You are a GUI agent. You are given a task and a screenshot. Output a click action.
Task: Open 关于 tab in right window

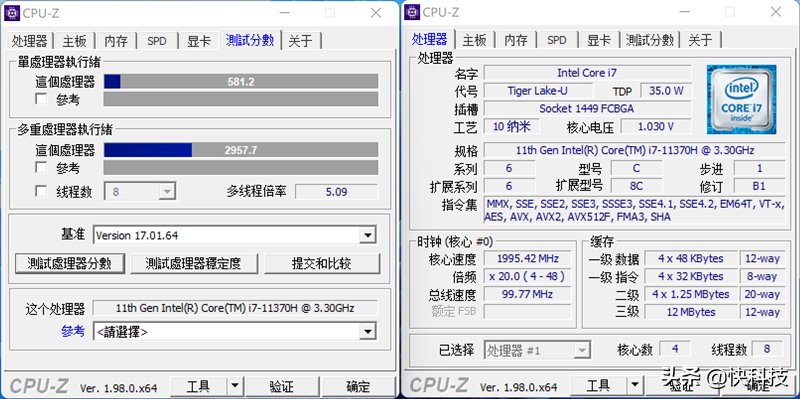pos(700,40)
